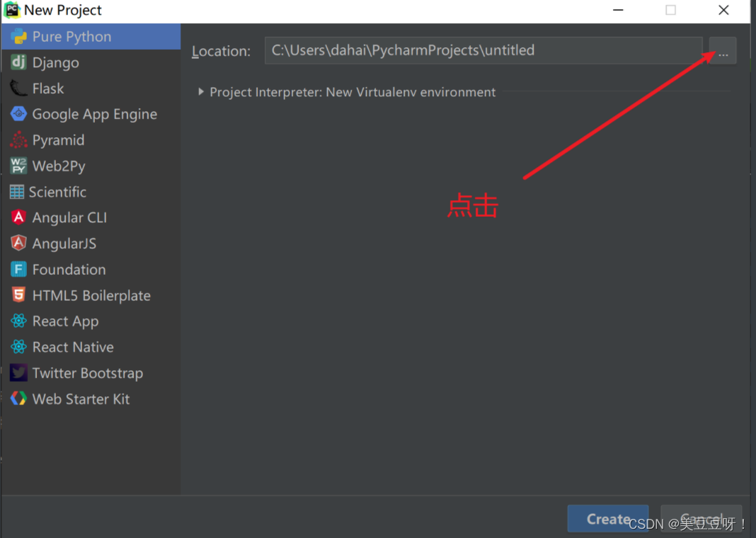This screenshot has width=756, height=538.
Task: Pick HTML5 Boilerplate label
Action: pos(91,295)
